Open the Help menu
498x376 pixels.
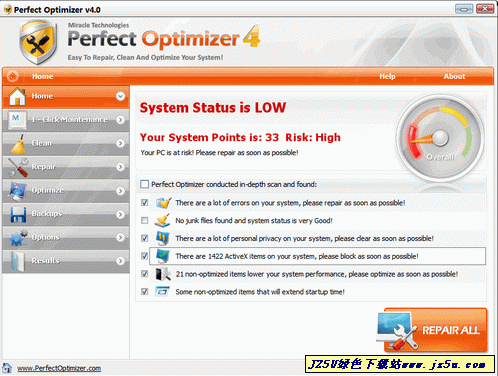click(x=387, y=76)
